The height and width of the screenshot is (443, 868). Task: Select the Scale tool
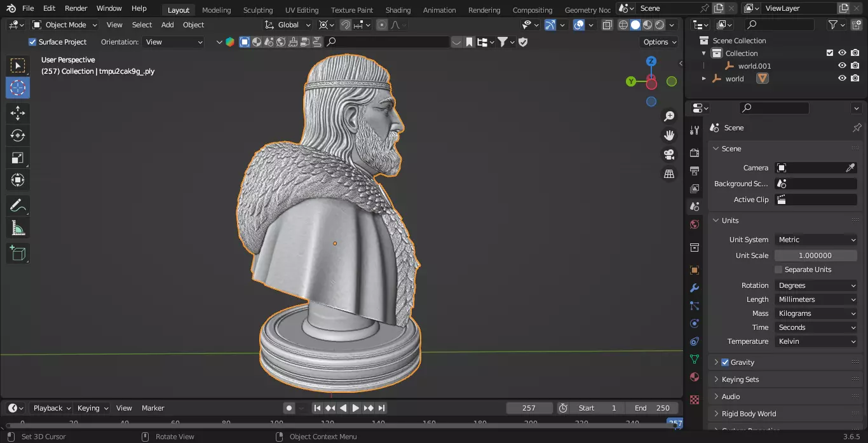(x=18, y=158)
